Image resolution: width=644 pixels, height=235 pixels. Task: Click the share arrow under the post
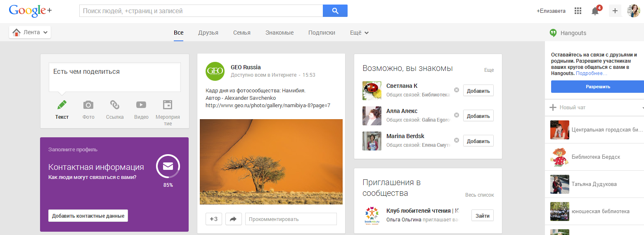coord(233,219)
